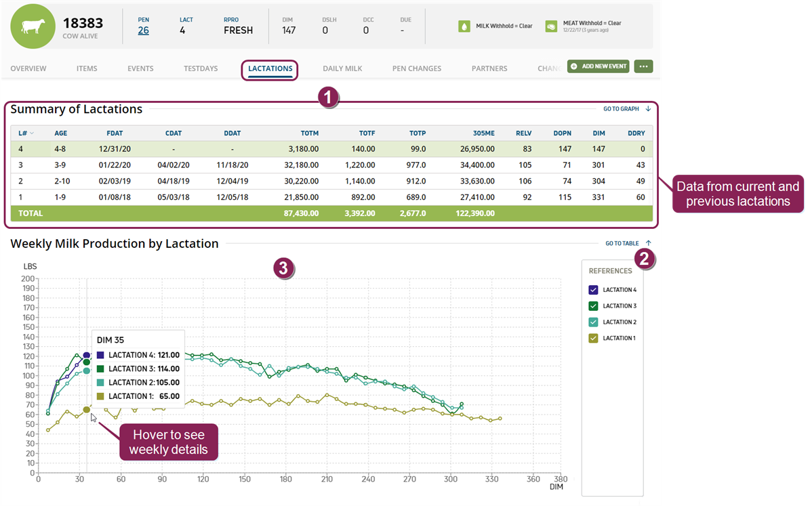Image resolution: width=812 pixels, height=506 pixels.
Task: Hide Lactation 2 from the chart
Action: pos(594,322)
